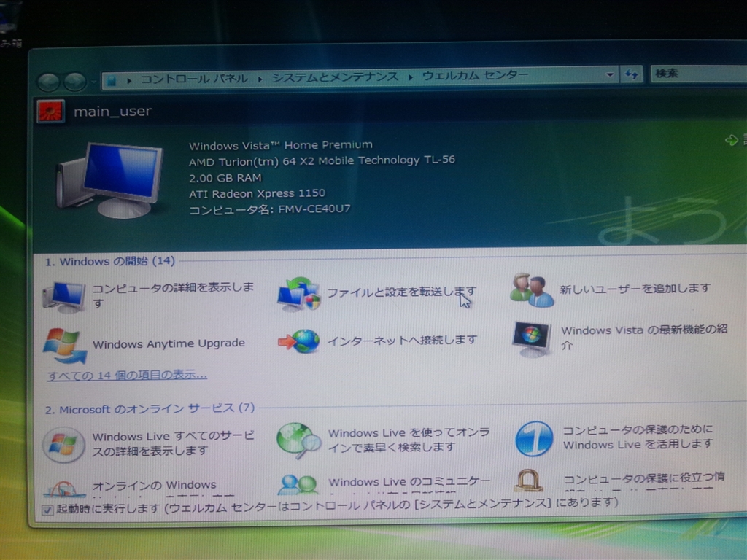
Task: Open コンピュータの保護のために Windows Live を活用します
Action: pos(638,437)
